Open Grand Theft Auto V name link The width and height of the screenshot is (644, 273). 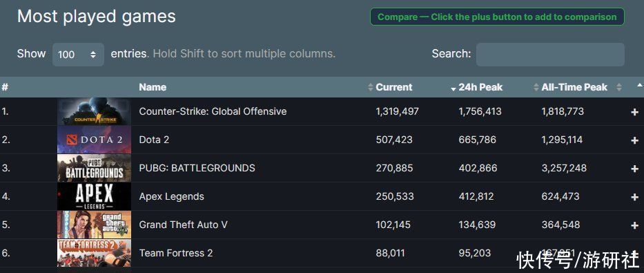pyautogui.click(x=183, y=225)
